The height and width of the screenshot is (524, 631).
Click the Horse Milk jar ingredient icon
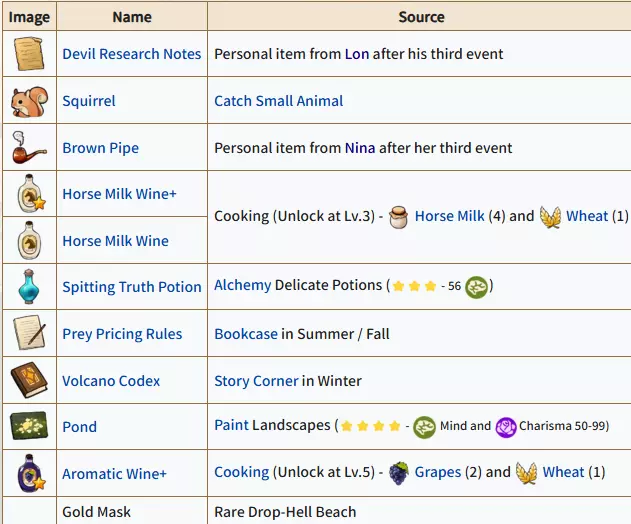(x=399, y=216)
